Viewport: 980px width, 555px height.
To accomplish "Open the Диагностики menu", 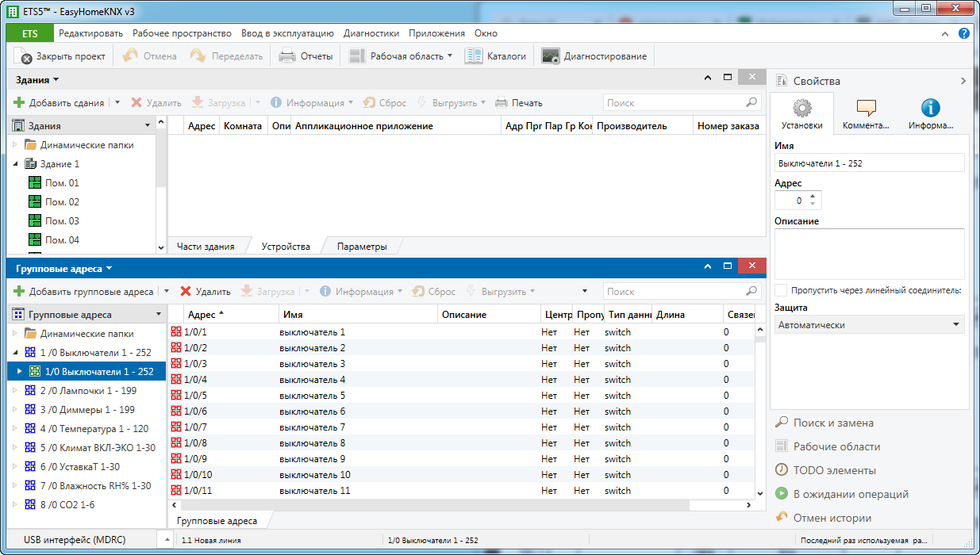I will click(371, 33).
